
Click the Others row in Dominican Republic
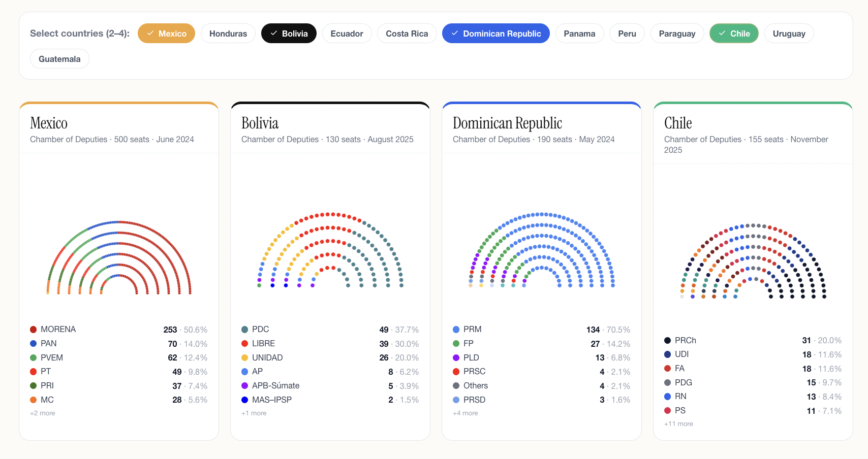(x=542, y=386)
